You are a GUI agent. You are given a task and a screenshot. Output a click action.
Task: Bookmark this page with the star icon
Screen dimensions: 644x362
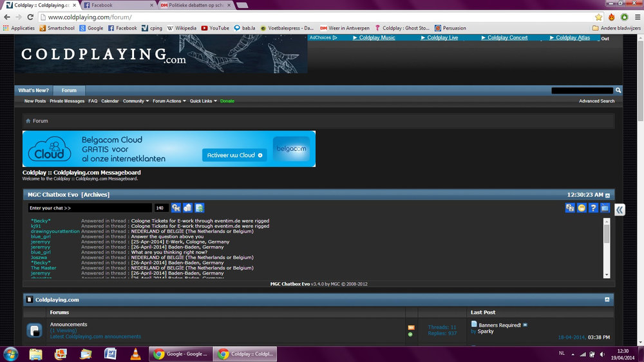coord(598,17)
